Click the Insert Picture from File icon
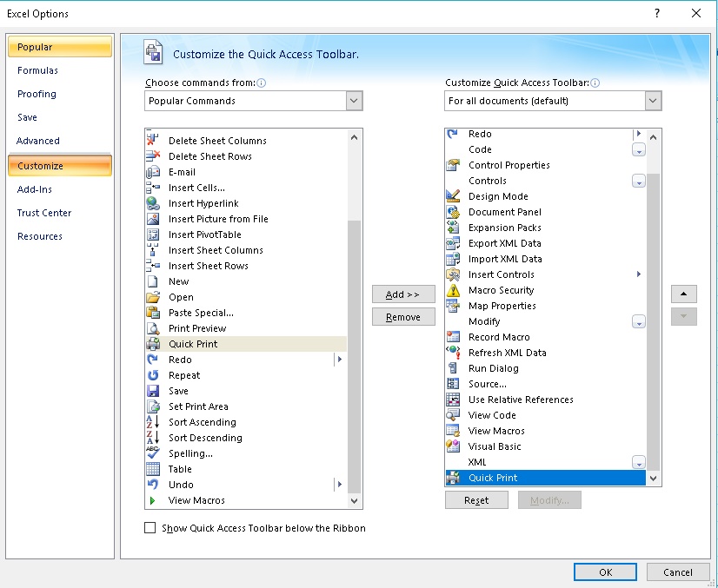 click(x=152, y=219)
